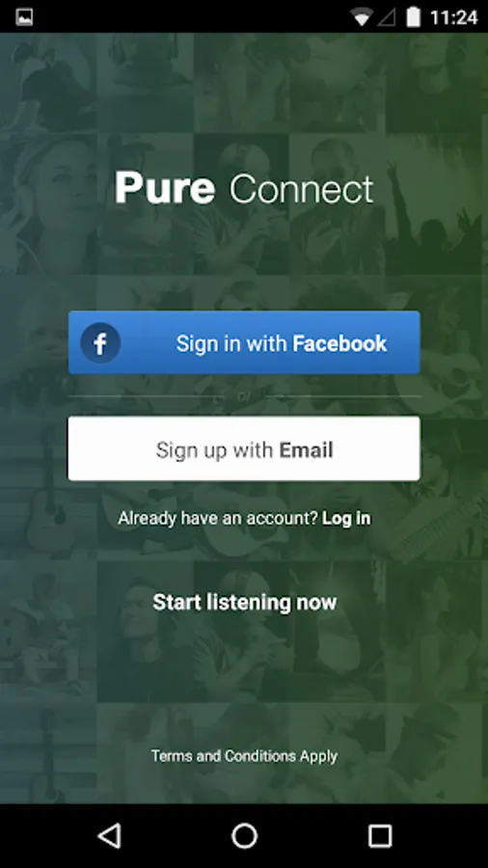Screen dimensions: 488x868
Task: Tap the 'Already have an account?' text
Action: [x=218, y=519]
